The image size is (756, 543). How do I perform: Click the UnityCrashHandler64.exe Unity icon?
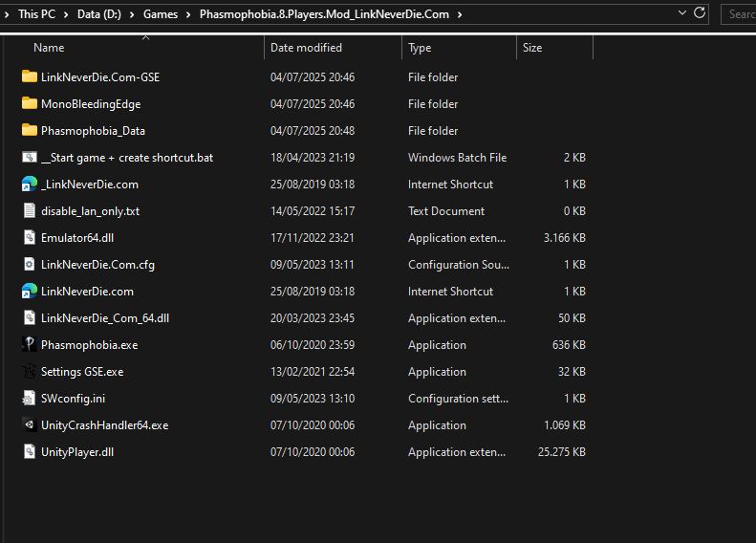(x=30, y=424)
